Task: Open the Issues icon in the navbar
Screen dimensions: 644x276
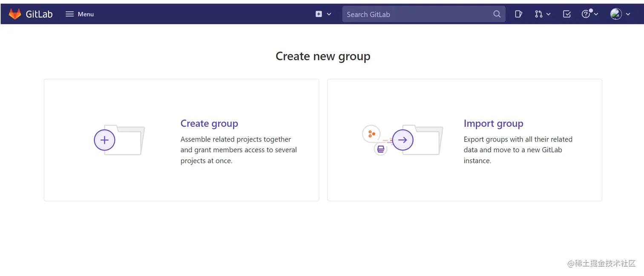Action: click(x=518, y=14)
